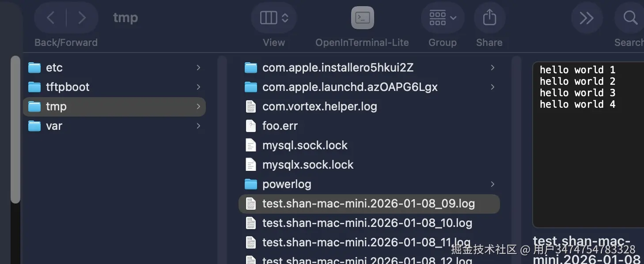Select the com.vortex.helper.log file icon
Screen dimensions: 644x264
[251, 106]
